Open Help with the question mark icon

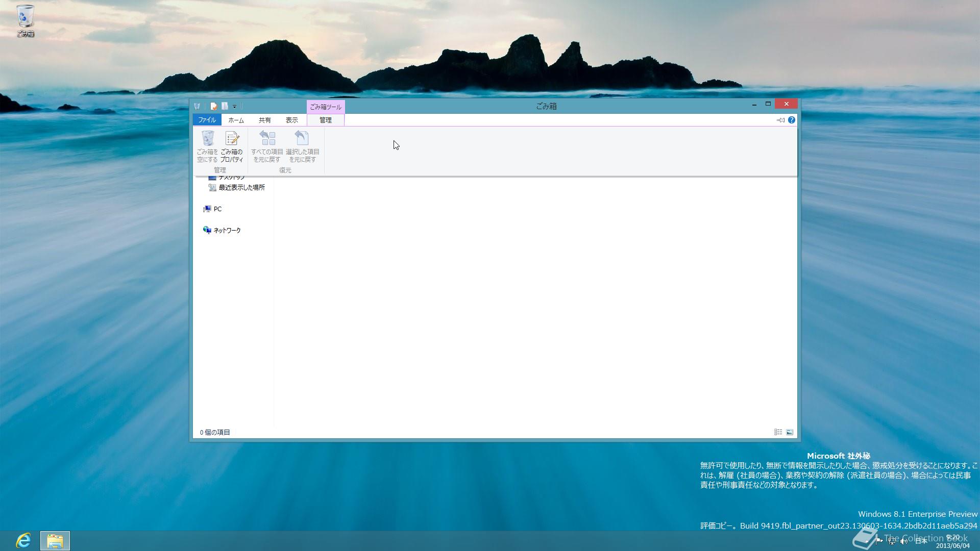tap(791, 120)
